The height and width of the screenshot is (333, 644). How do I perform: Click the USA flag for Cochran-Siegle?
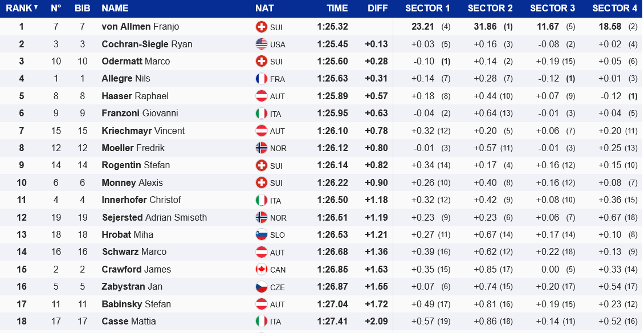point(262,44)
